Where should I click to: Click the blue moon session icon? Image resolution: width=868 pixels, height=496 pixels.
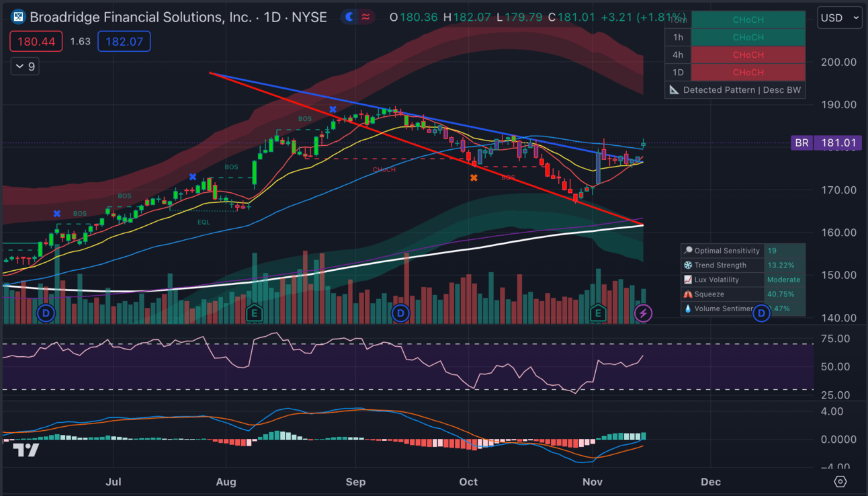coord(350,17)
